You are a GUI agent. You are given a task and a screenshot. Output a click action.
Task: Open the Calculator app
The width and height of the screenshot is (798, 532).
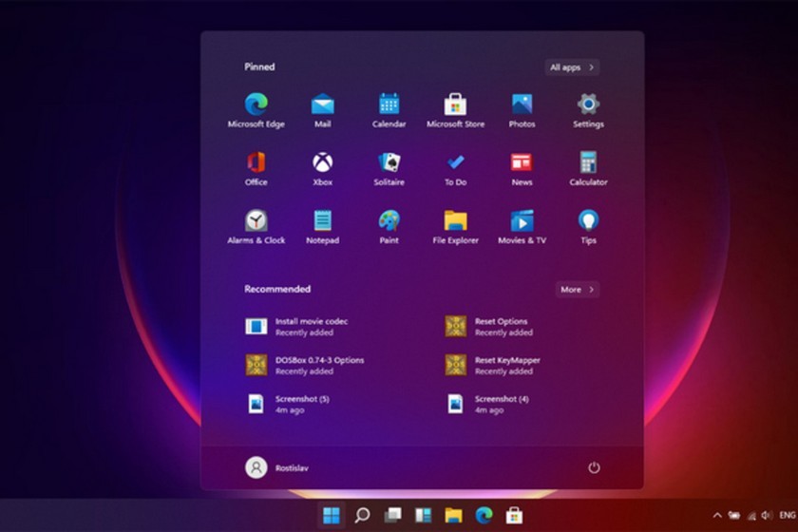point(588,168)
